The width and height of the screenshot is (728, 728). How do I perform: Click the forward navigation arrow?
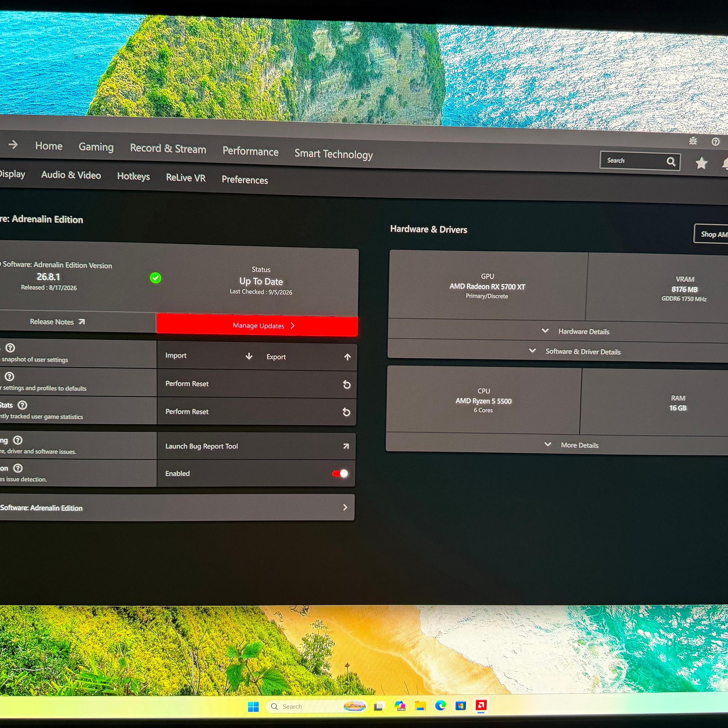pyautogui.click(x=14, y=144)
